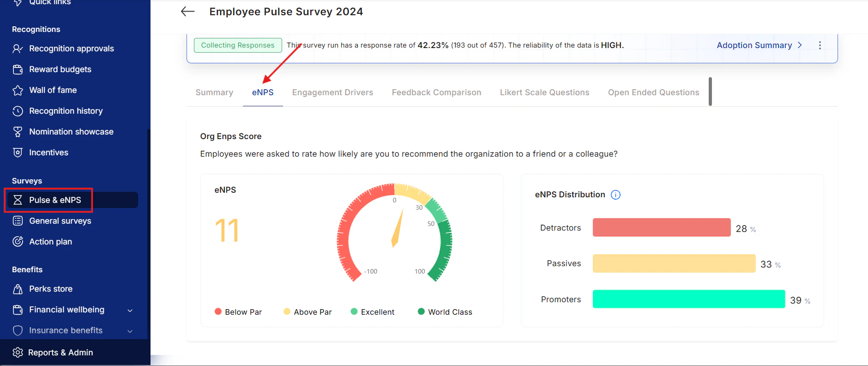Click the Detractors 28 % value
The image size is (868, 366).
tap(746, 229)
